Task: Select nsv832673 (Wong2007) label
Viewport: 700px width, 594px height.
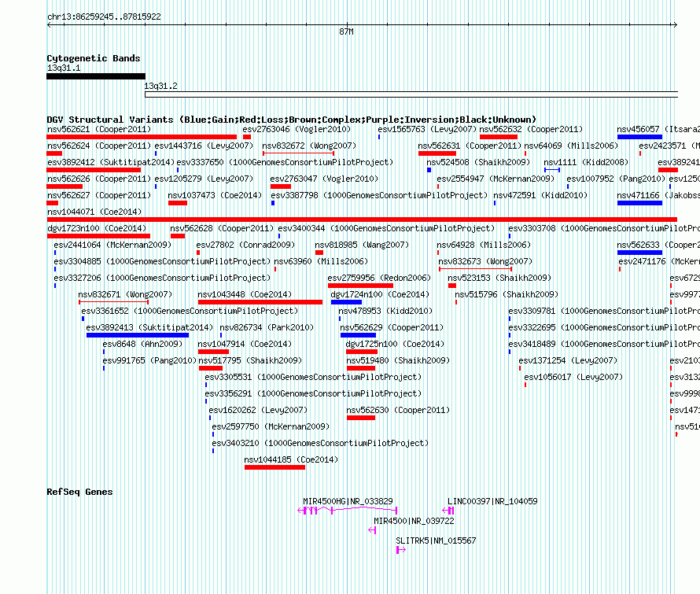Action: coord(485,262)
